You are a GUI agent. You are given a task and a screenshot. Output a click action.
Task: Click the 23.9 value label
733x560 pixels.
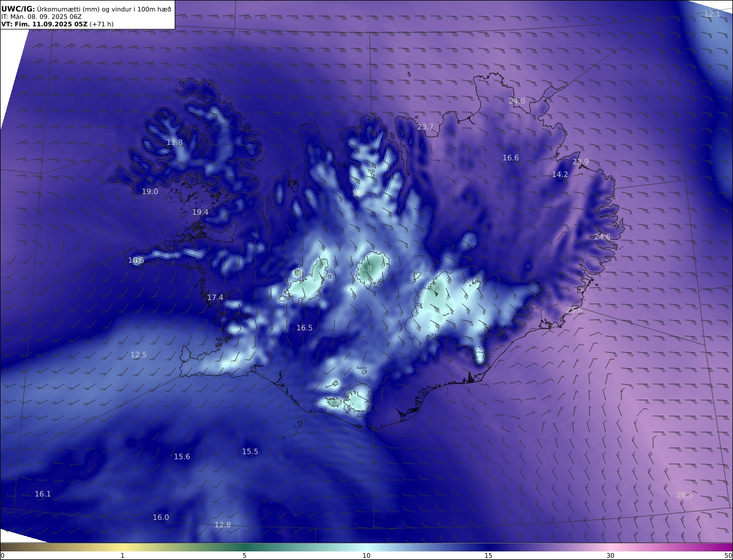[x=581, y=162]
